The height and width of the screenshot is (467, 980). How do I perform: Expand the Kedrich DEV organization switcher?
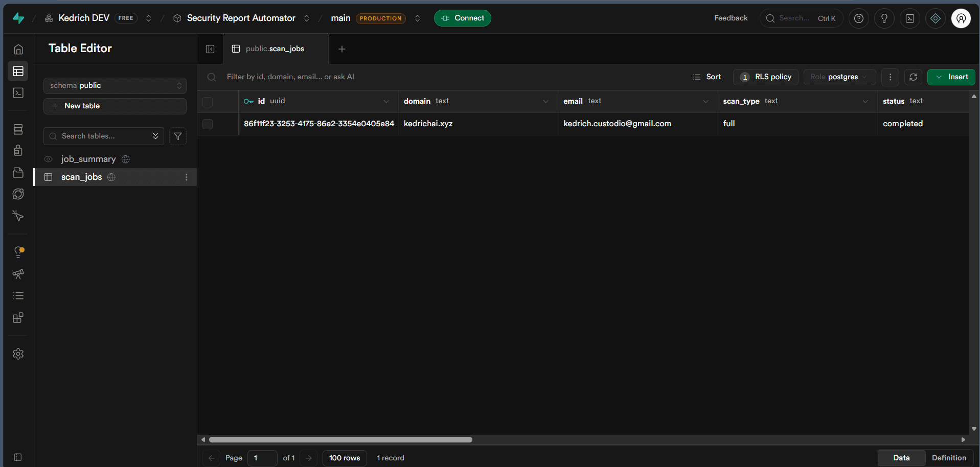(x=149, y=18)
